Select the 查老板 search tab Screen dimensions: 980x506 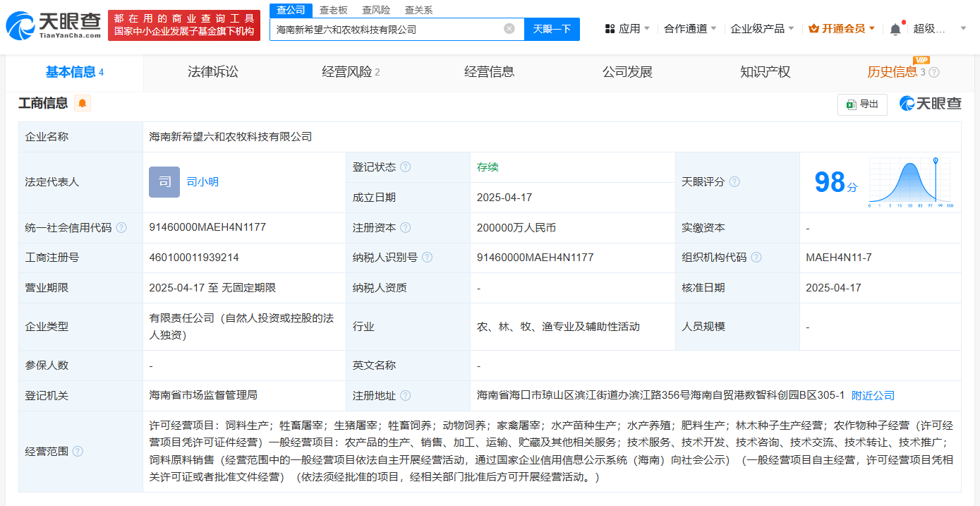pyautogui.click(x=334, y=10)
